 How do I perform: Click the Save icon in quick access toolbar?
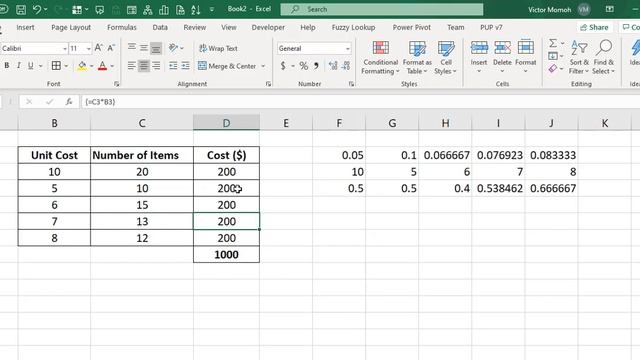[21, 9]
